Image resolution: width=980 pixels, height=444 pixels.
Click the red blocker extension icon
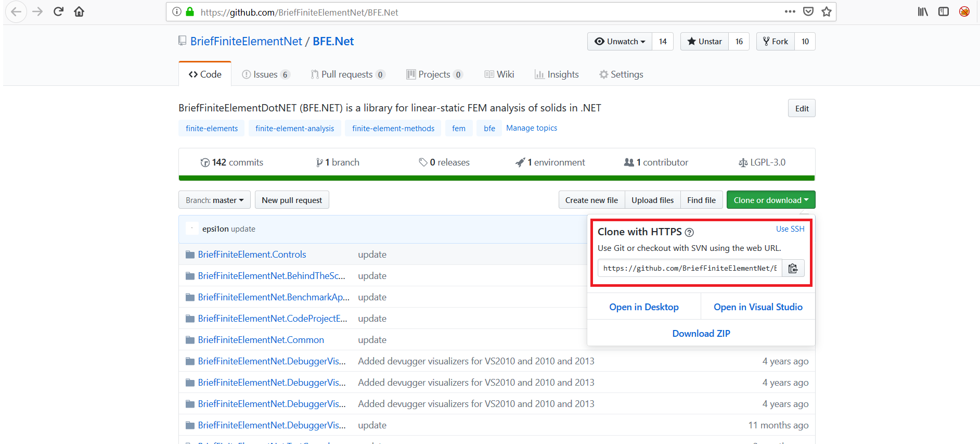tap(964, 11)
